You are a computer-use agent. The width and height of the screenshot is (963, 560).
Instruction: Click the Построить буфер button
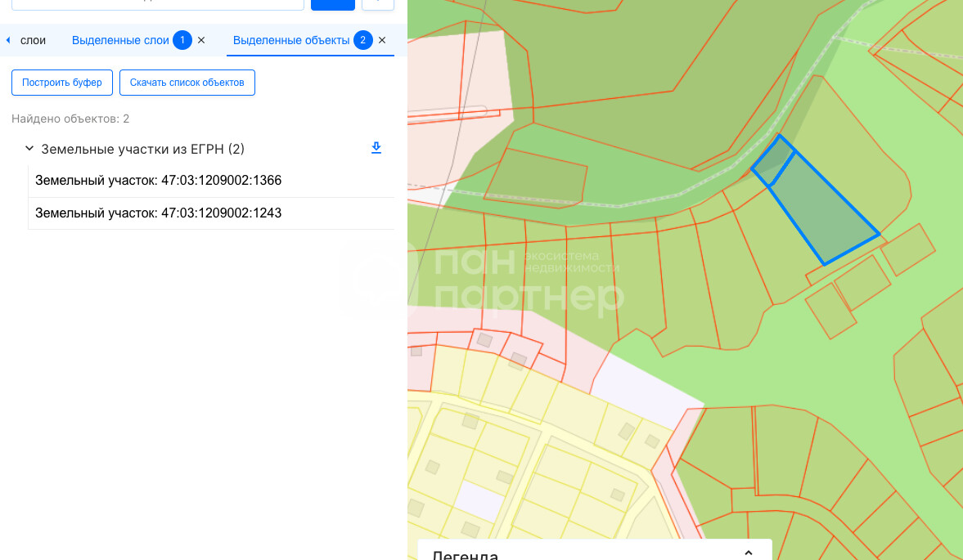point(62,83)
